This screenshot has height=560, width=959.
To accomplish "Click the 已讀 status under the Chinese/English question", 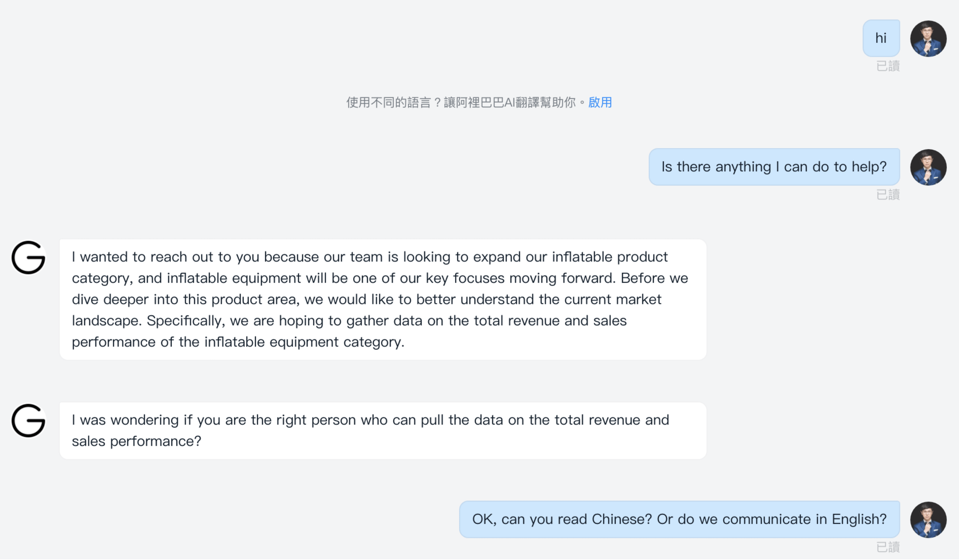I will (x=888, y=547).
